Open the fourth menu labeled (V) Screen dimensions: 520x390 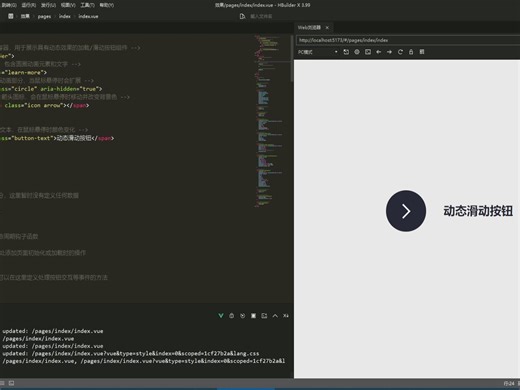coord(68,5)
